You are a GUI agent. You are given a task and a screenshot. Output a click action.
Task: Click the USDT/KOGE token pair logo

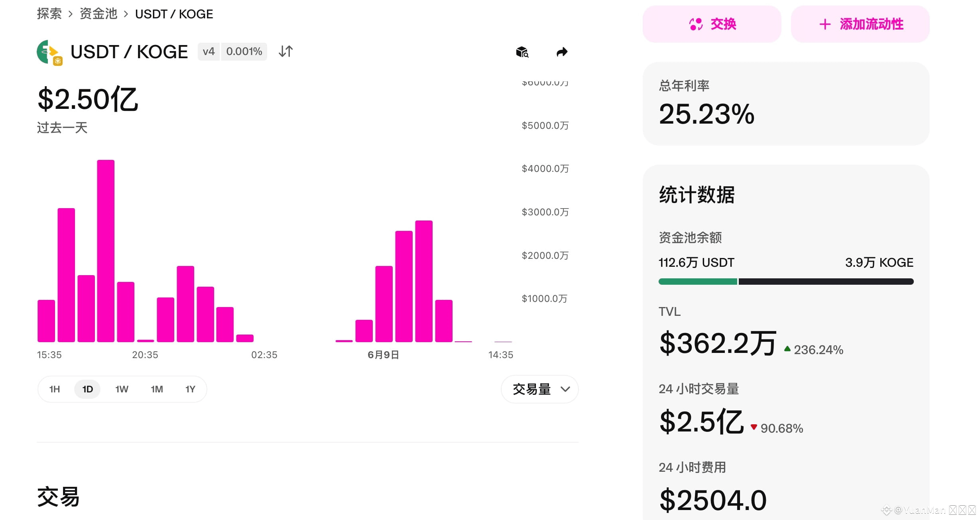[x=50, y=52]
